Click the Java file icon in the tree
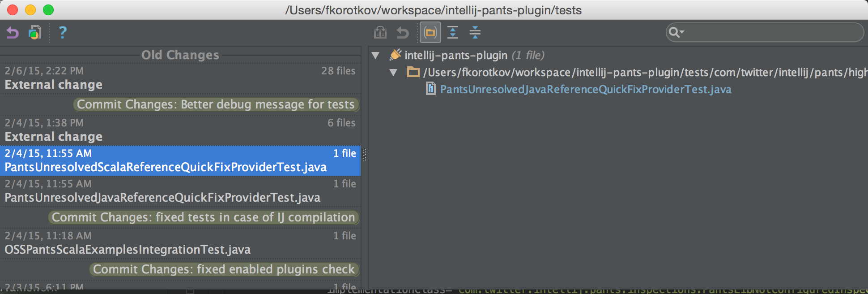Image resolution: width=868 pixels, height=294 pixels. [431, 89]
